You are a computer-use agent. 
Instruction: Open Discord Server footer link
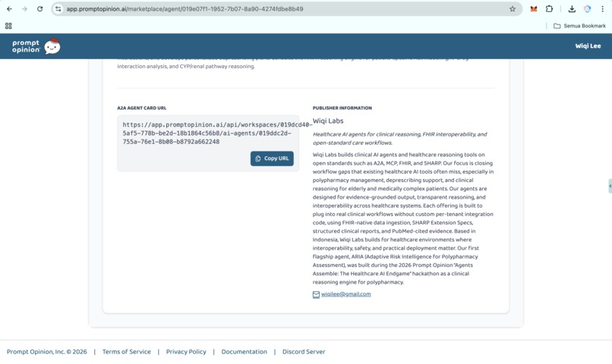304,352
